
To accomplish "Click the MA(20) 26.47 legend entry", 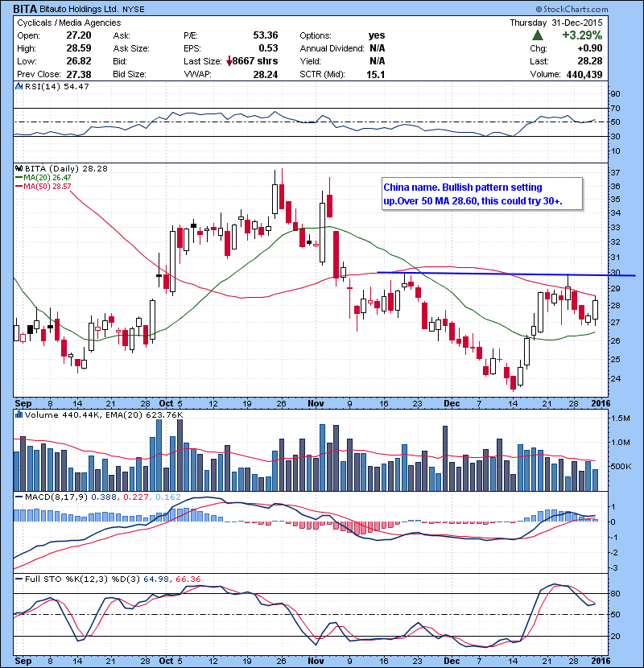I will click(43, 178).
